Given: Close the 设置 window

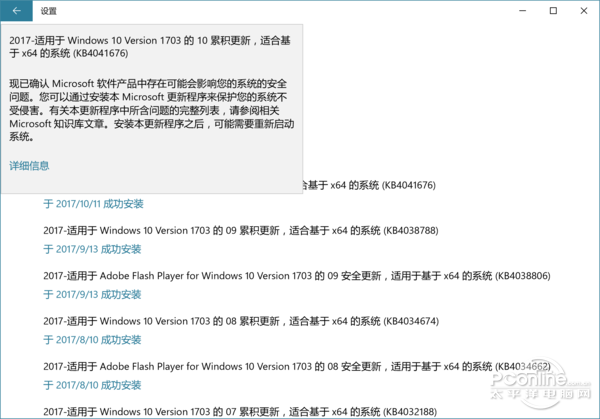Looking at the screenshot, I should click(x=584, y=11).
